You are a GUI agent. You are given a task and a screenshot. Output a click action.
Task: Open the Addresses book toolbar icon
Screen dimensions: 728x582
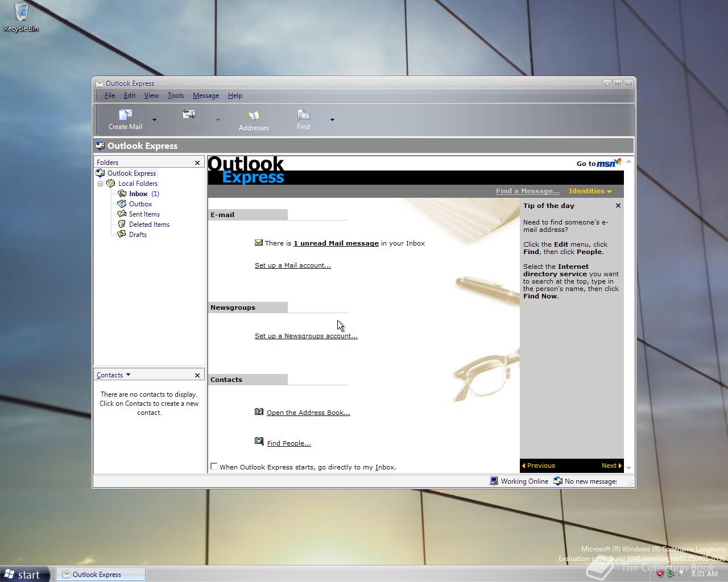254,116
